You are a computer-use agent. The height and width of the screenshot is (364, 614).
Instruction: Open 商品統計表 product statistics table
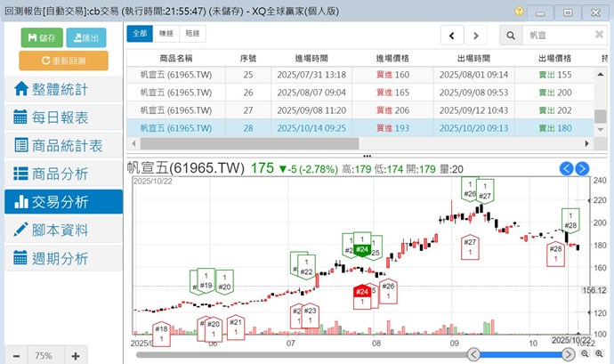click(63, 145)
